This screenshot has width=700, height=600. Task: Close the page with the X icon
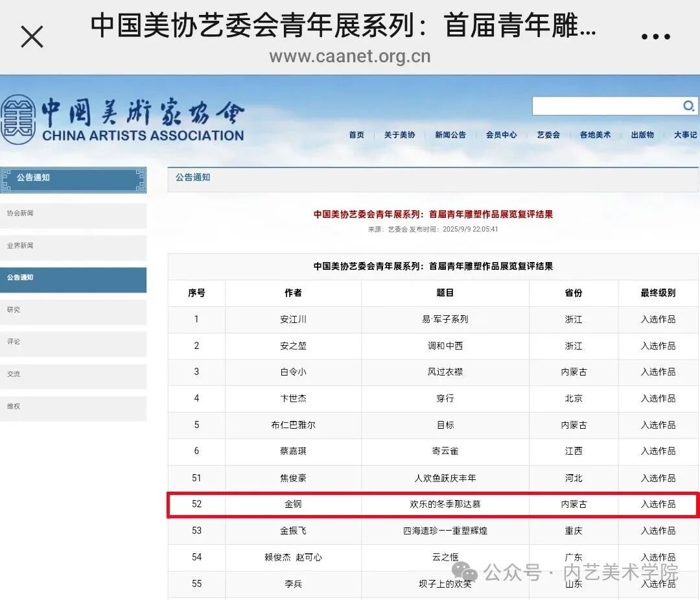tap(32, 37)
